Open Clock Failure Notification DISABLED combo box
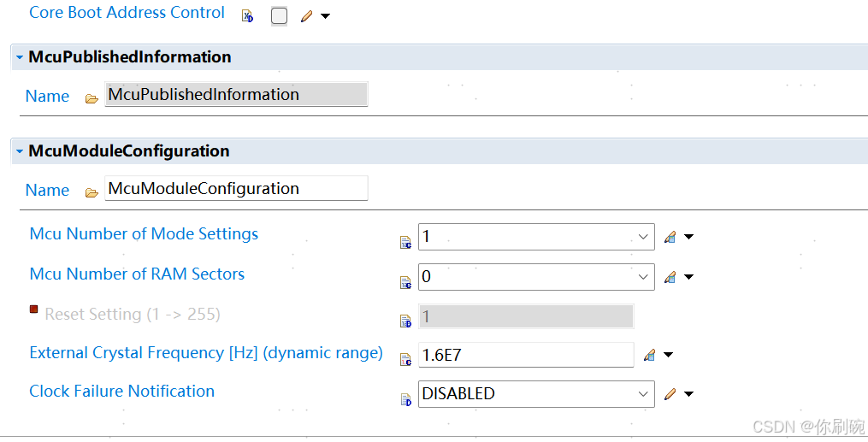 536,394
